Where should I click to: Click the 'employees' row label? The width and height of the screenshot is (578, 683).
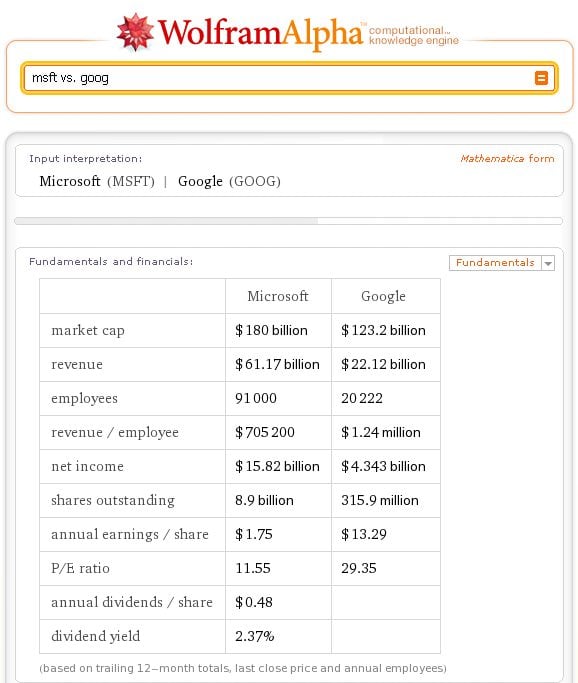[x=85, y=399]
